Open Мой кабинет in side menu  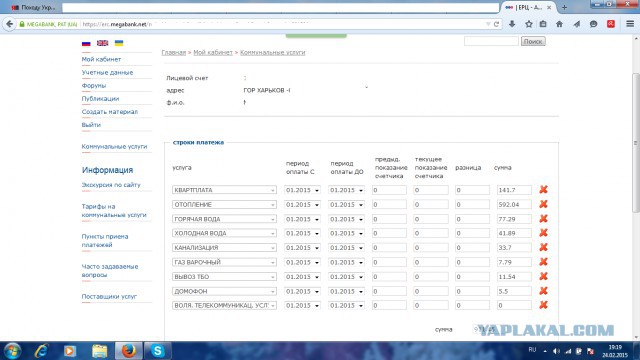tap(101, 59)
